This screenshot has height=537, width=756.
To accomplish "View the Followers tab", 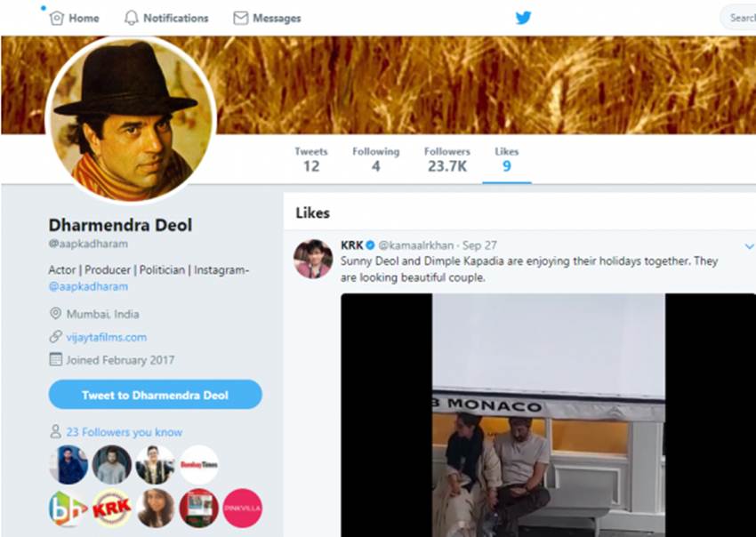I will click(446, 159).
